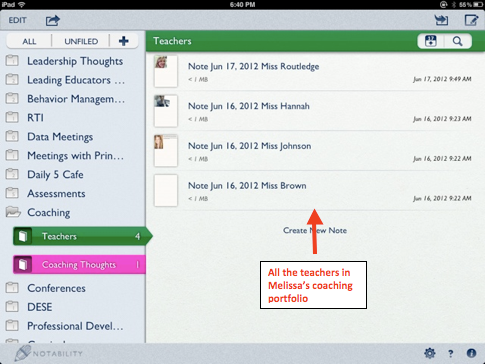Viewport: 485px width, 364px height.
Task: Tap the share/export arrow icon
Action: point(53,21)
